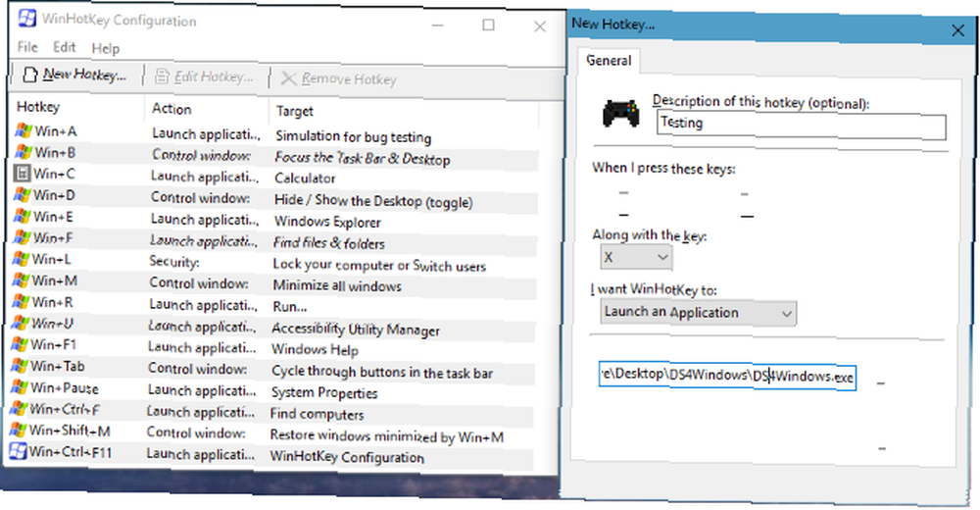The width and height of the screenshot is (980, 510).
Task: Open the File menu
Action: (x=27, y=47)
